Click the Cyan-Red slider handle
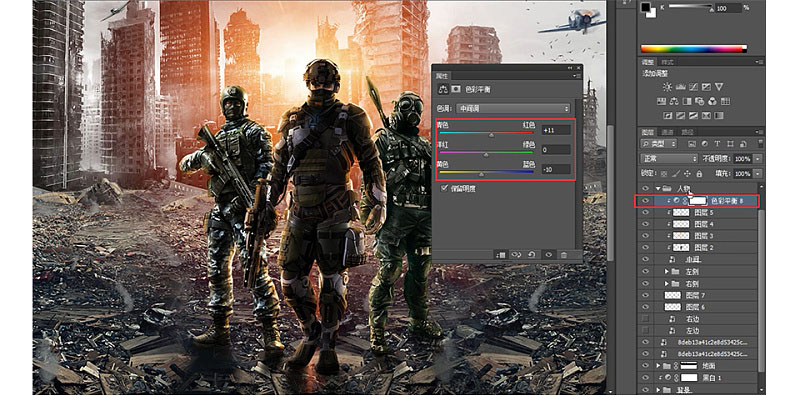800x396 pixels. pyautogui.click(x=491, y=135)
